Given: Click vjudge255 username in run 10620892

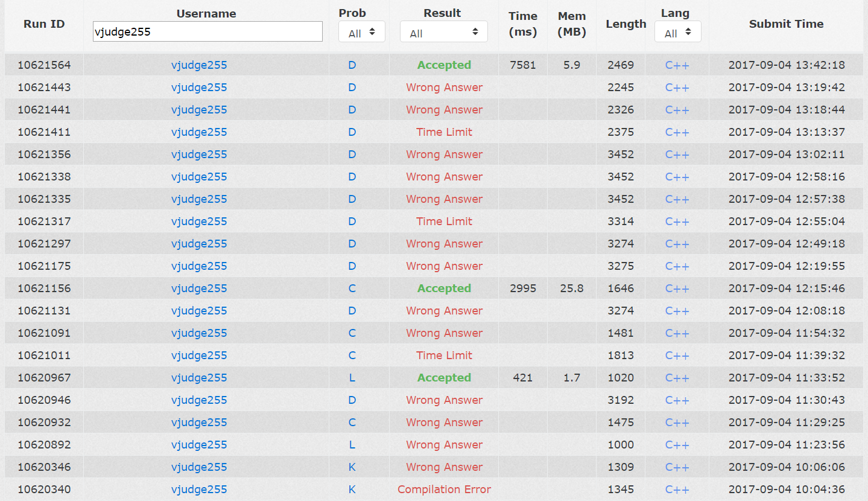Looking at the screenshot, I should [199, 445].
